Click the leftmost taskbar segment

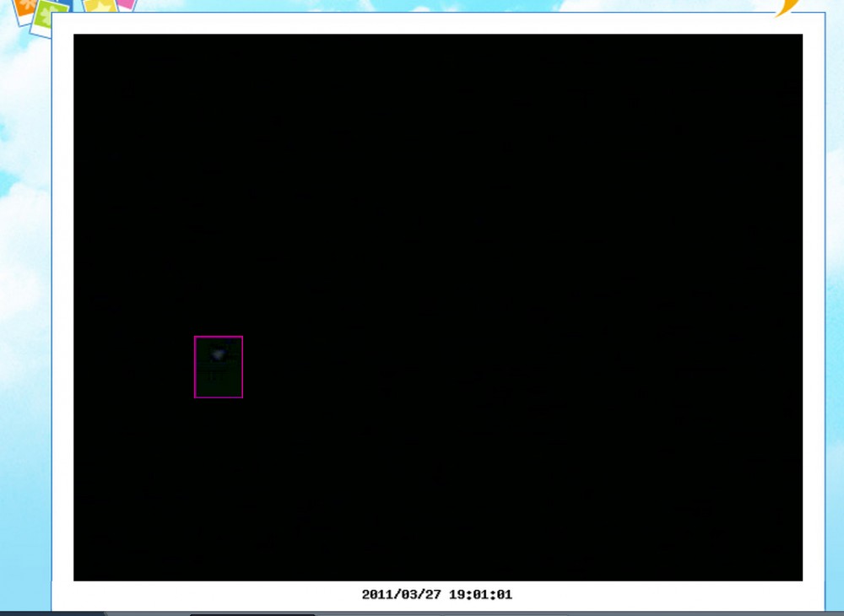point(51,613)
